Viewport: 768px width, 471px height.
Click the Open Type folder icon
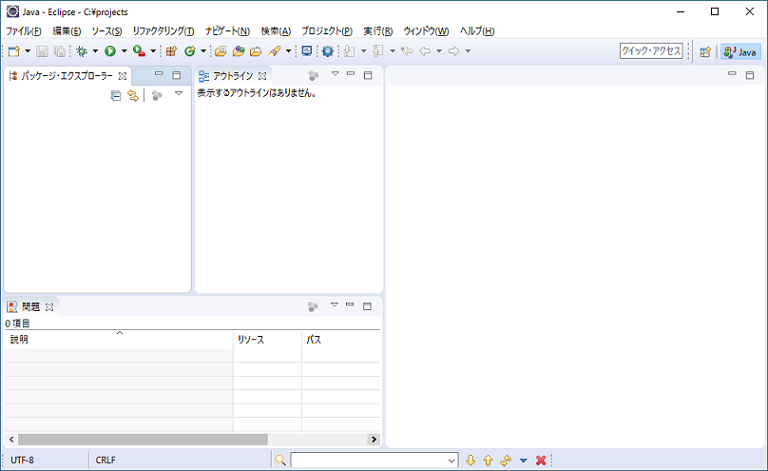(221, 51)
